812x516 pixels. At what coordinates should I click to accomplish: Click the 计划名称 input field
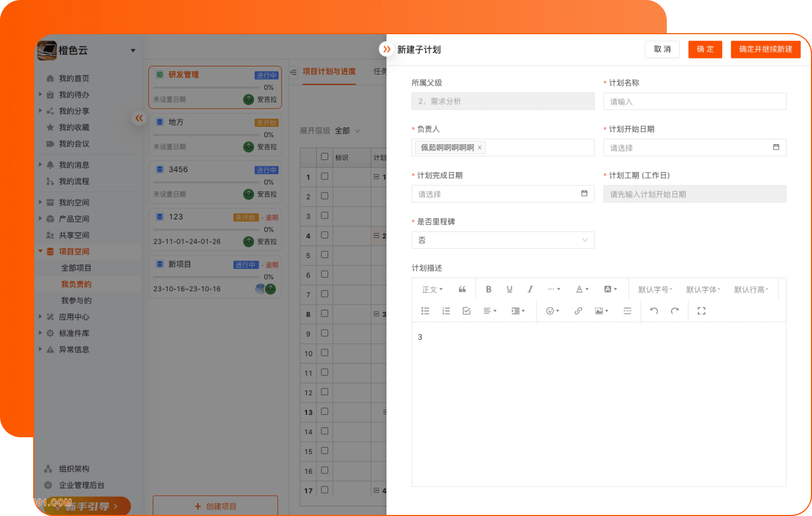click(694, 102)
